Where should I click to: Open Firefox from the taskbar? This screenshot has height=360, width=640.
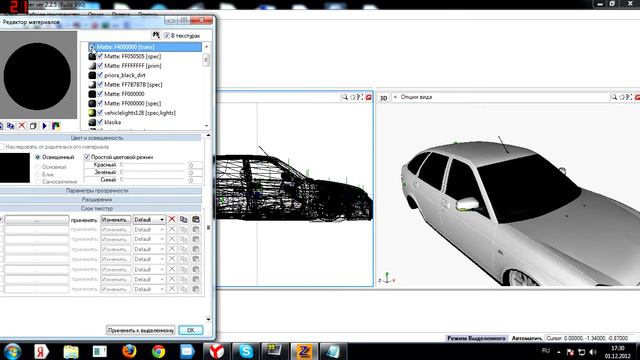click(x=129, y=351)
